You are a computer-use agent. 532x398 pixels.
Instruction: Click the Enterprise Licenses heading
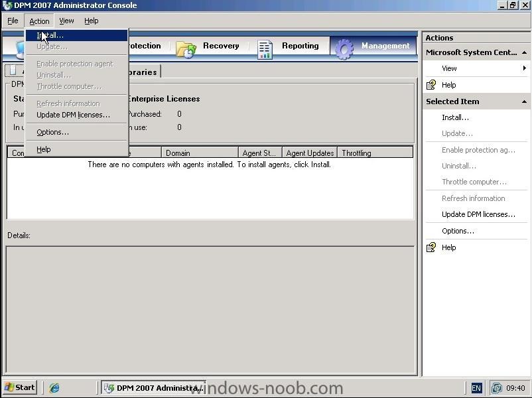(x=164, y=99)
